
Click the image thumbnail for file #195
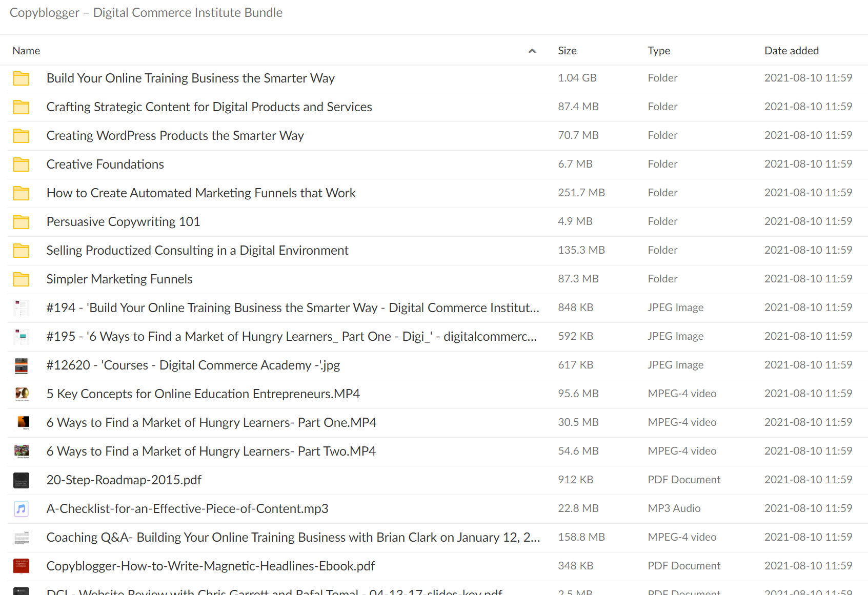[21, 337]
